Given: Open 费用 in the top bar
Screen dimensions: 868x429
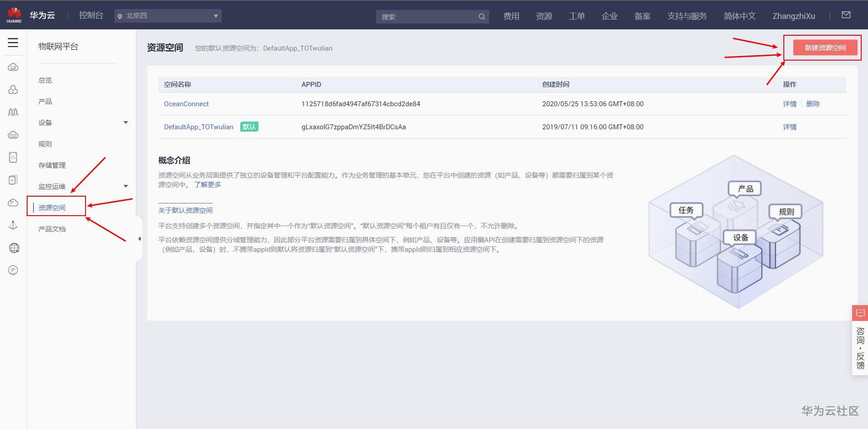Looking at the screenshot, I should point(511,16).
